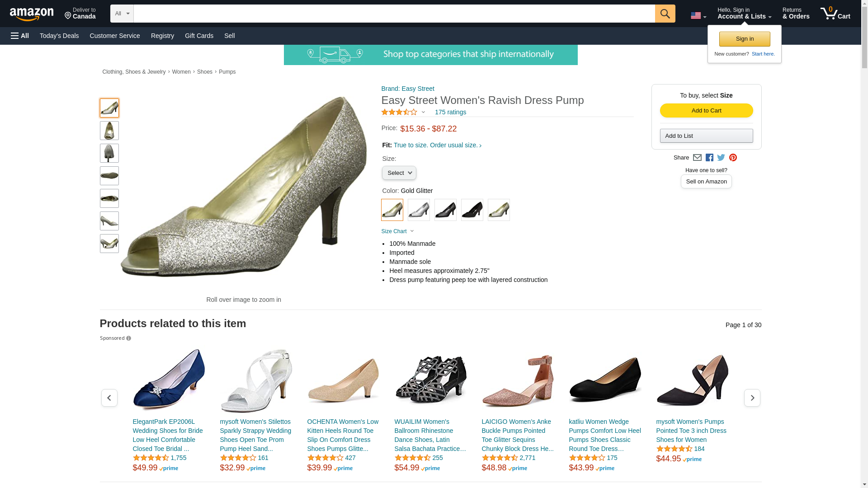This screenshot has width=868, height=488.
Task: Open the All hamburger menu
Action: click(x=20, y=36)
